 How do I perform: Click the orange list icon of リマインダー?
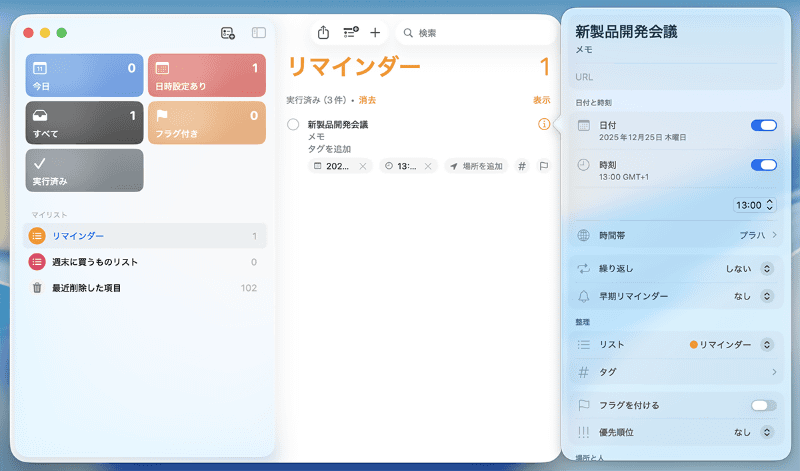click(37, 236)
